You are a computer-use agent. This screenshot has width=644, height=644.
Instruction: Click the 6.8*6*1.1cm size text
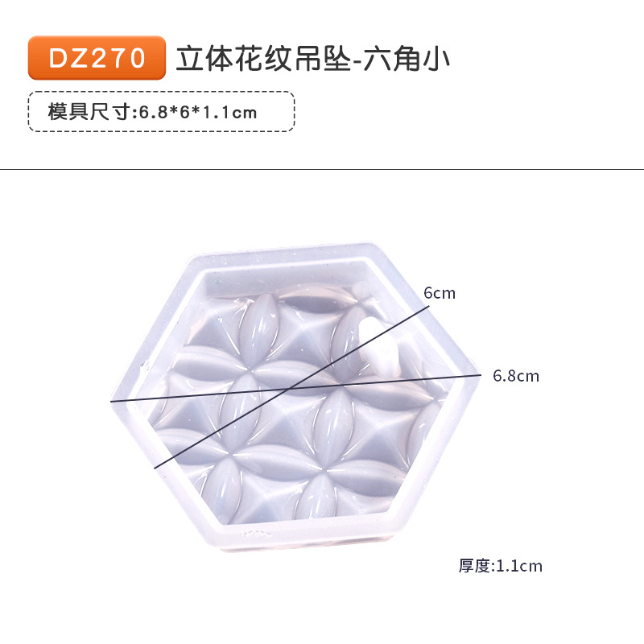(198, 112)
